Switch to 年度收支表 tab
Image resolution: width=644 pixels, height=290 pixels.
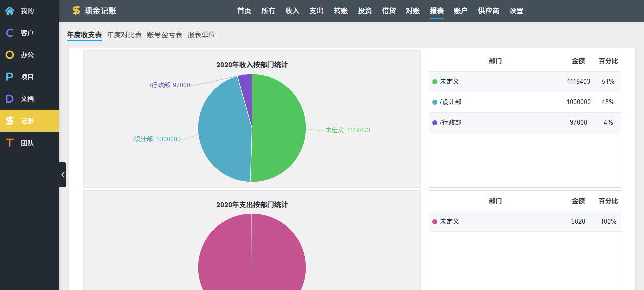point(84,35)
